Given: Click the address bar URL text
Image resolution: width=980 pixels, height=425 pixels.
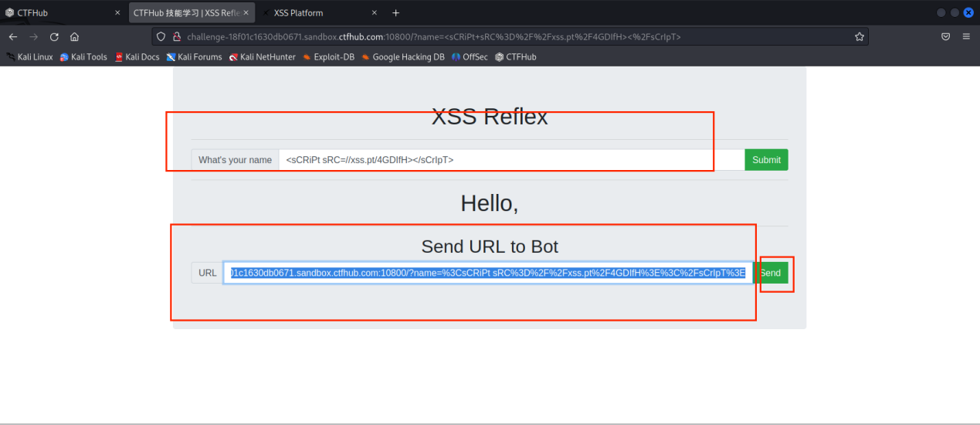Looking at the screenshot, I should point(434,36).
